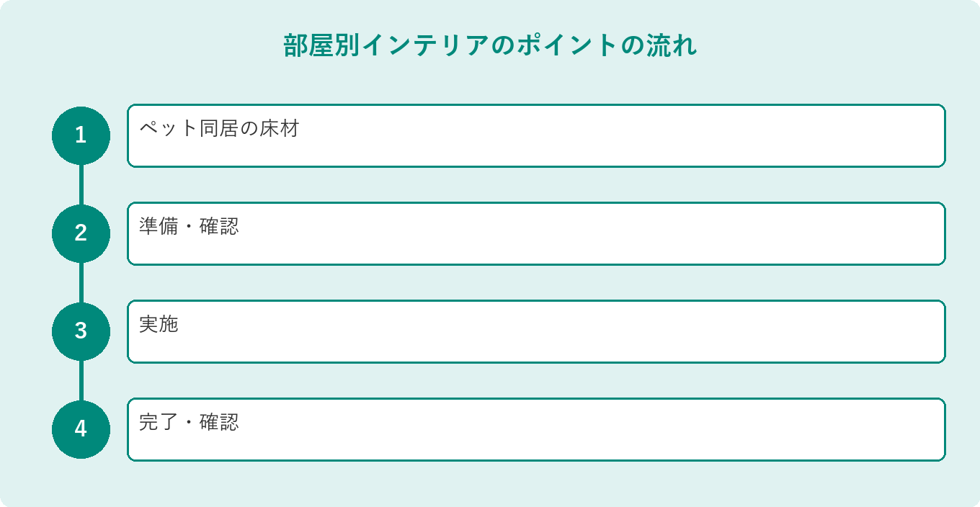This screenshot has width=980, height=507.
Task: Click the step 3 numbered circle
Action: click(x=81, y=331)
